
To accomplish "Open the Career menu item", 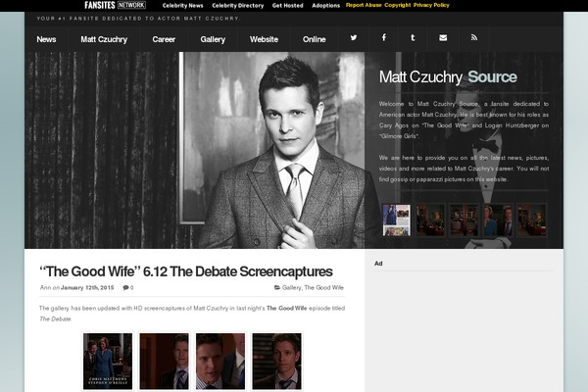I will click(x=164, y=39).
